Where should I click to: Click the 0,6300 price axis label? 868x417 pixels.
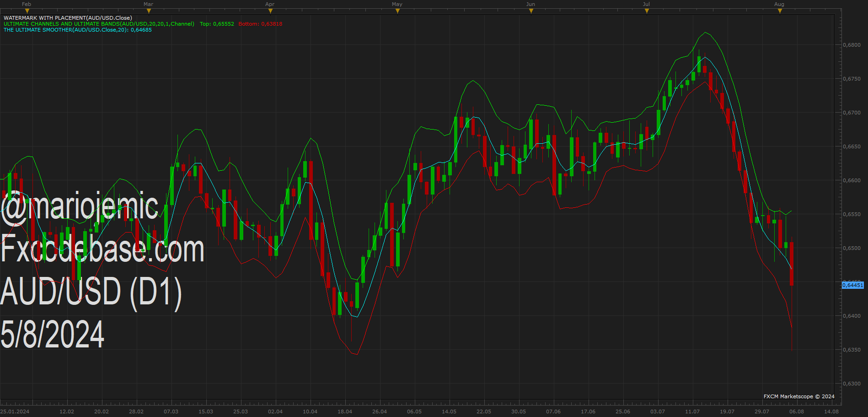point(852,384)
